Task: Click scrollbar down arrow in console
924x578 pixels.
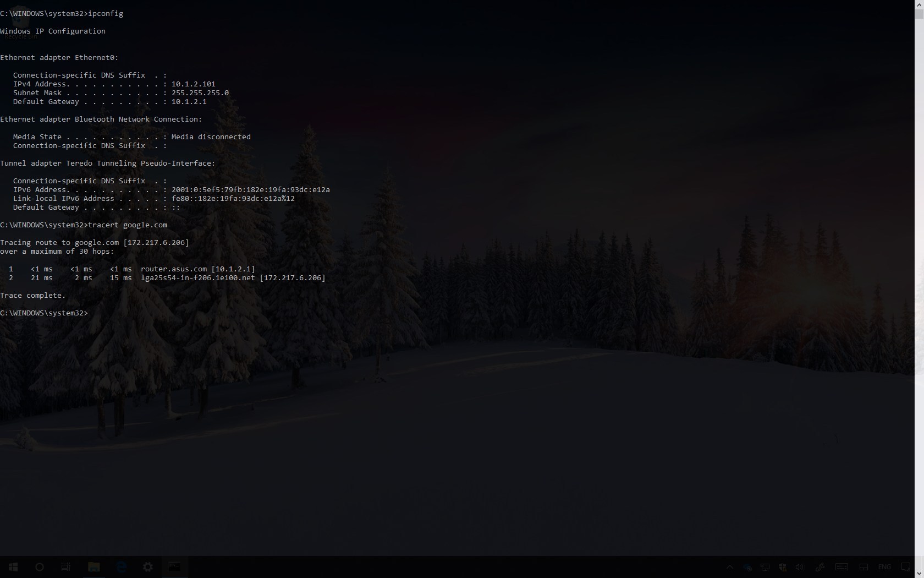Action: [919, 574]
